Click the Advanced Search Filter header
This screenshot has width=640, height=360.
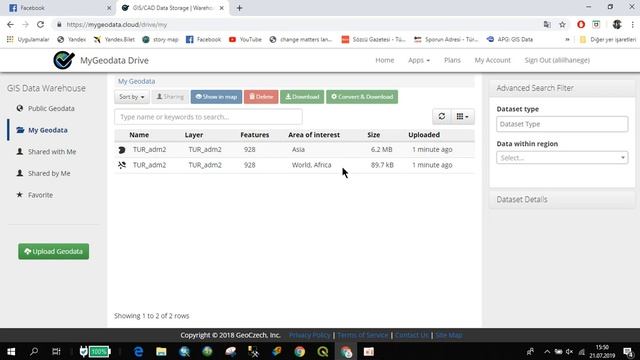(x=562, y=88)
